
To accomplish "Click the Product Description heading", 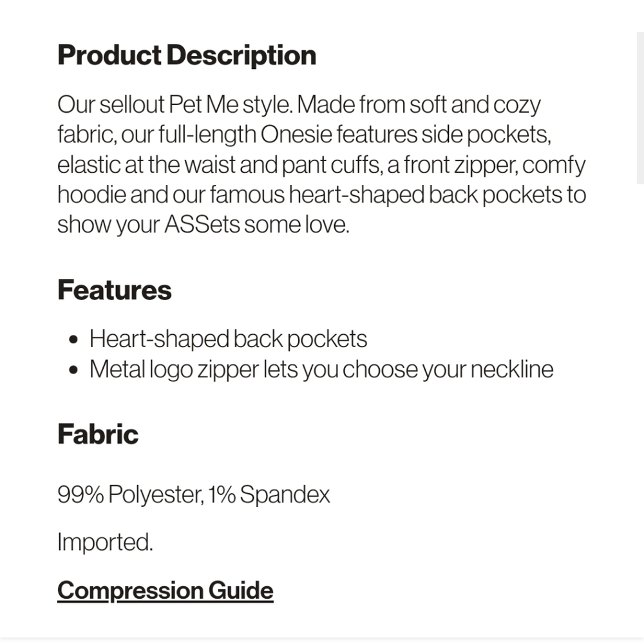I will tap(187, 55).
